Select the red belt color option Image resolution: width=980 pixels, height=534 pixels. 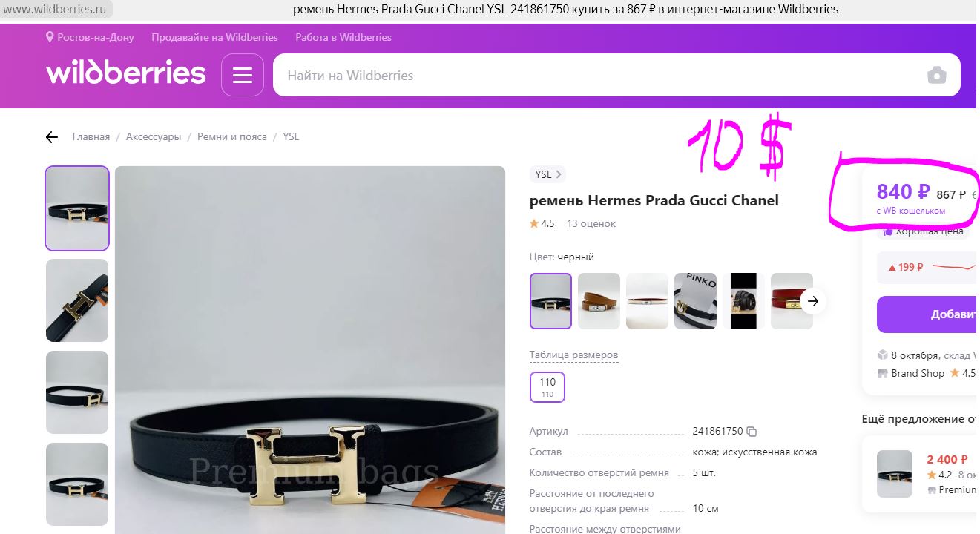click(792, 301)
